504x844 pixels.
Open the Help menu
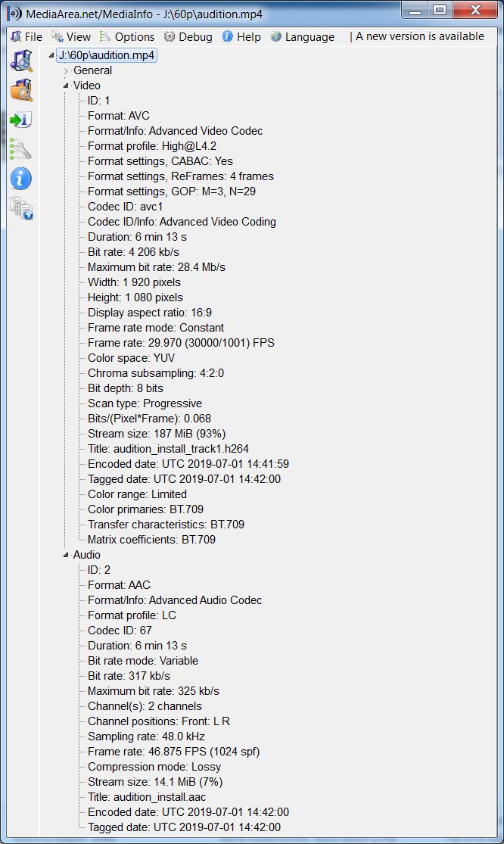click(x=241, y=36)
